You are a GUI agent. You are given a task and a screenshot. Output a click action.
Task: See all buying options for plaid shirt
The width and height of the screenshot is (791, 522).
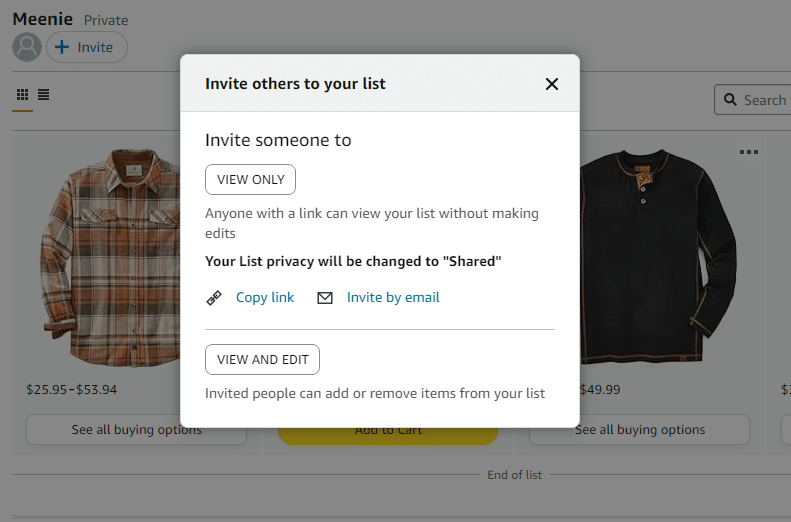(136, 430)
